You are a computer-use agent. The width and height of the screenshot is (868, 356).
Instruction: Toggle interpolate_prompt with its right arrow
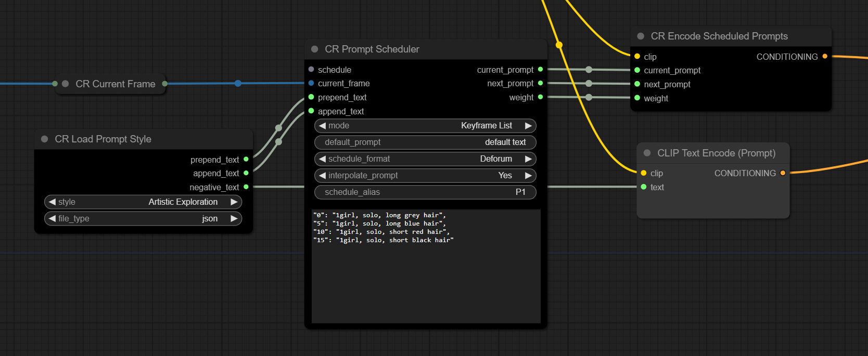(x=528, y=175)
